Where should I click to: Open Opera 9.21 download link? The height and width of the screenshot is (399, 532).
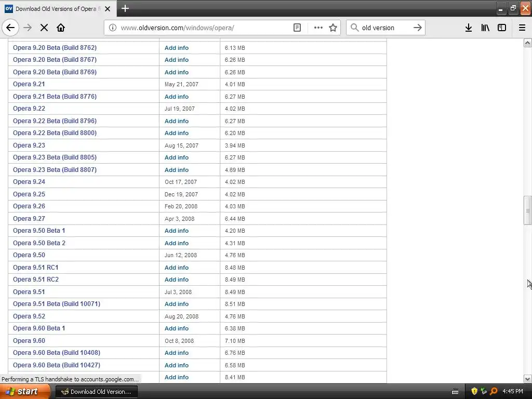point(29,84)
